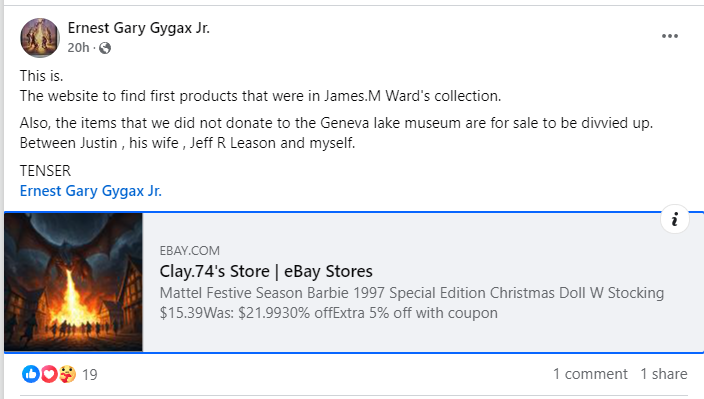Open Clay.74's Store eBay Stores title
704x399 pixels.
click(x=266, y=272)
